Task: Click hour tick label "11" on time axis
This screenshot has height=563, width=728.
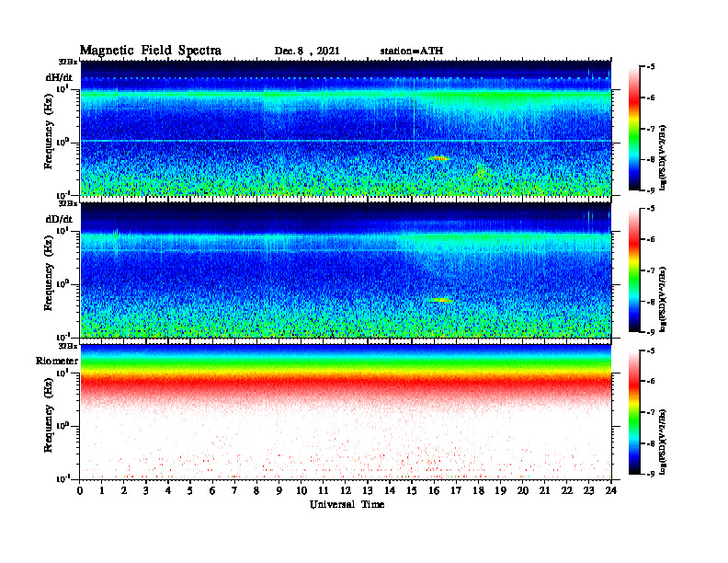Action: [x=324, y=490]
